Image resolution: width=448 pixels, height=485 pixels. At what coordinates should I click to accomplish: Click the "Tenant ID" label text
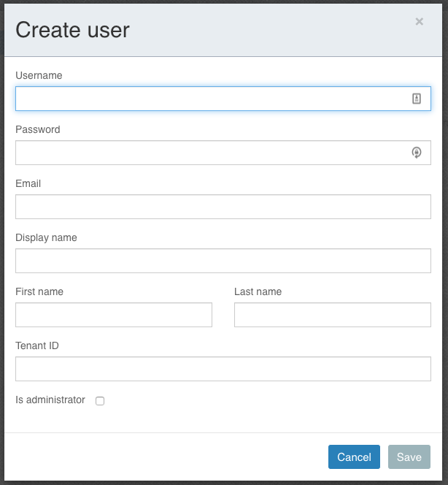point(37,345)
